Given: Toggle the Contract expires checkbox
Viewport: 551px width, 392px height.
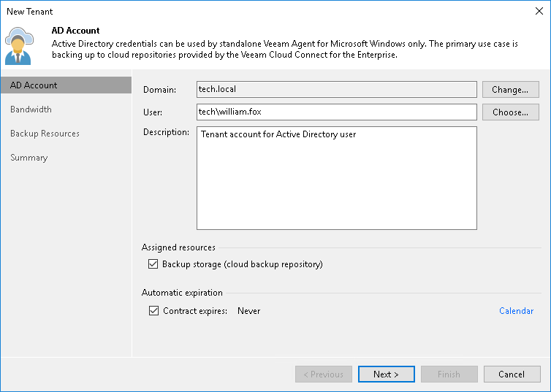Looking at the screenshot, I should click(x=153, y=310).
